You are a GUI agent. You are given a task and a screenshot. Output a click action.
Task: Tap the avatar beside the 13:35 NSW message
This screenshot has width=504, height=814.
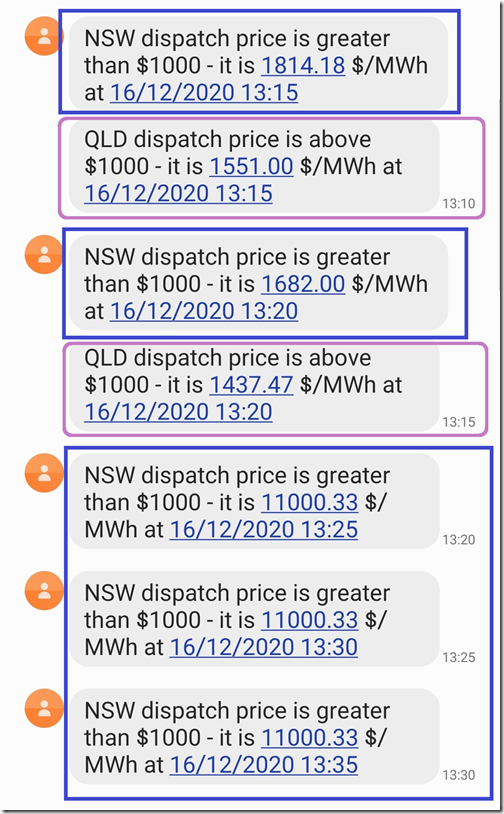click(44, 708)
